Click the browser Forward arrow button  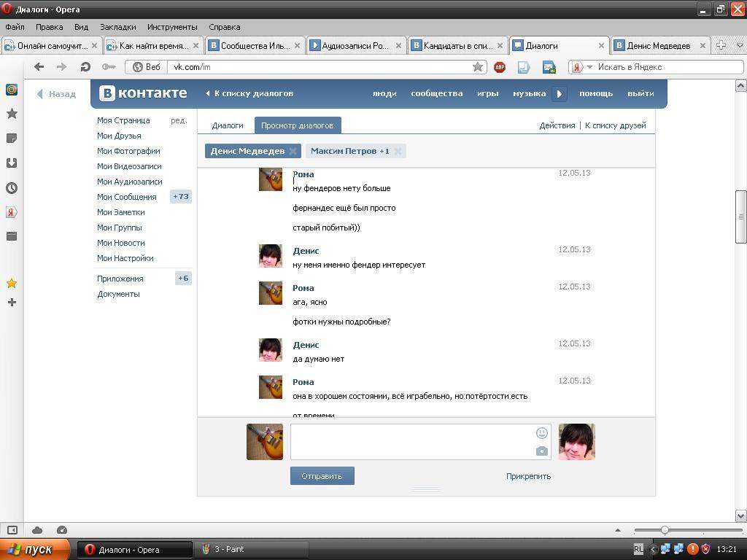[x=61, y=67]
